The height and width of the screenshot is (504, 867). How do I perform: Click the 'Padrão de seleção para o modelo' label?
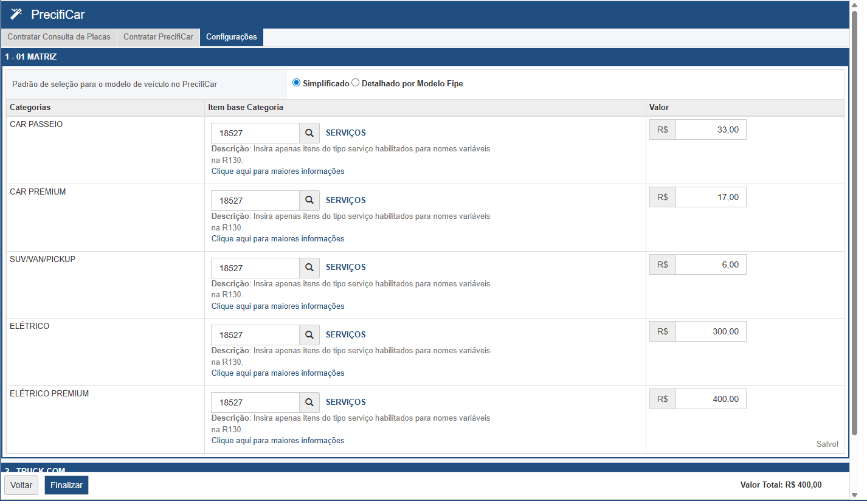(x=114, y=85)
